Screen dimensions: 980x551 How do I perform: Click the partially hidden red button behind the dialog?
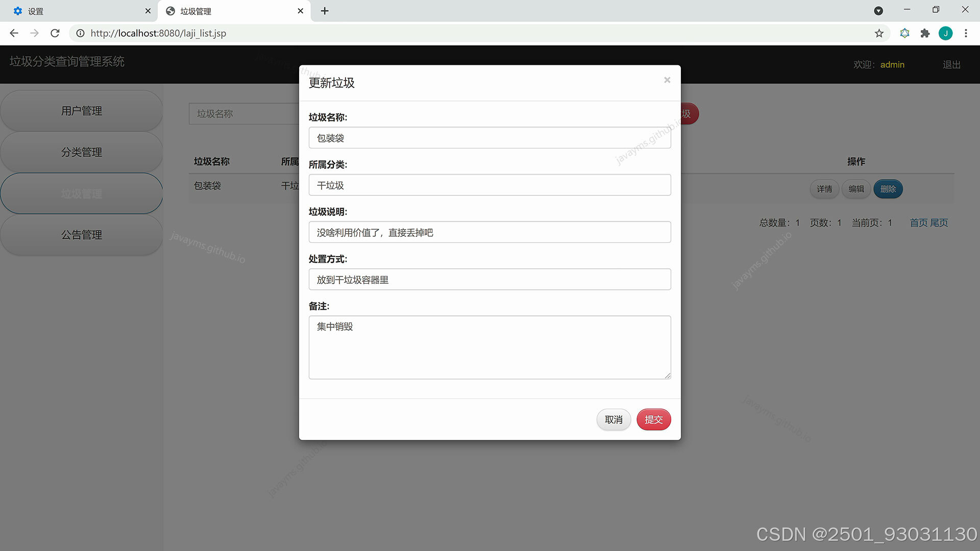[690, 113]
